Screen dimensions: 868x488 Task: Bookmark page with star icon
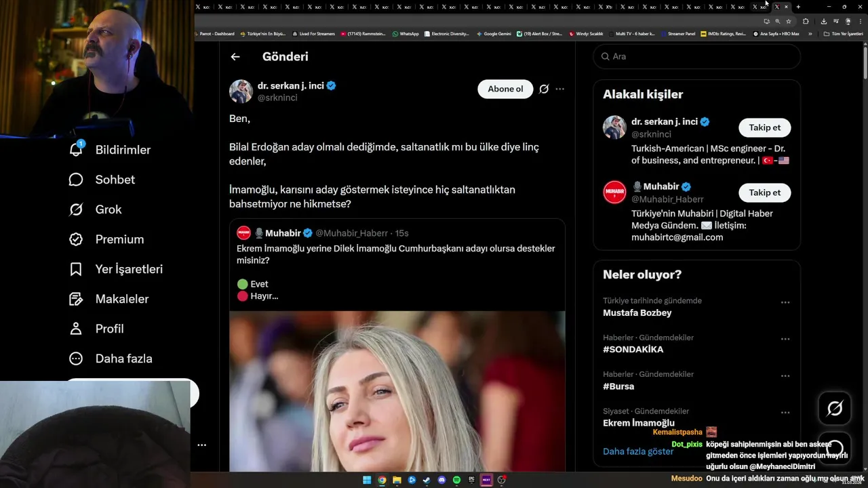pyautogui.click(x=789, y=21)
